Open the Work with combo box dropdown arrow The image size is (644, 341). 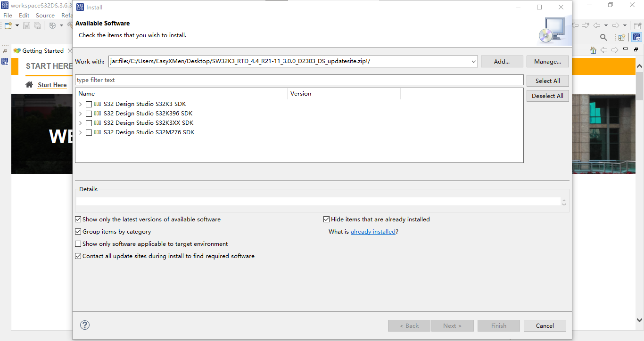click(x=473, y=62)
